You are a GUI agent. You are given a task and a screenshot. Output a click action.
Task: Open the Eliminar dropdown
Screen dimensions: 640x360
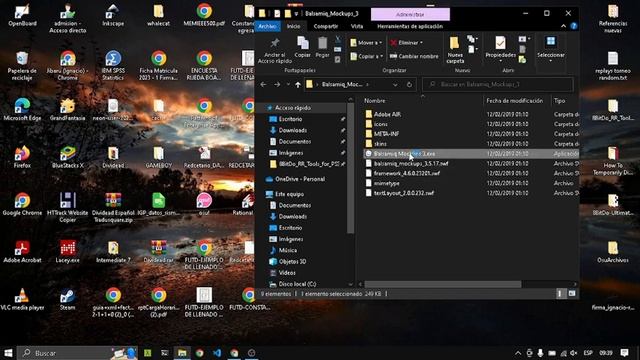pyautogui.click(x=406, y=42)
